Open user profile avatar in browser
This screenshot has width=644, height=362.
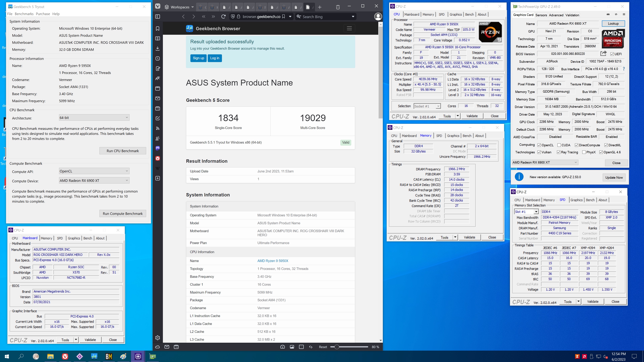pos(378,16)
